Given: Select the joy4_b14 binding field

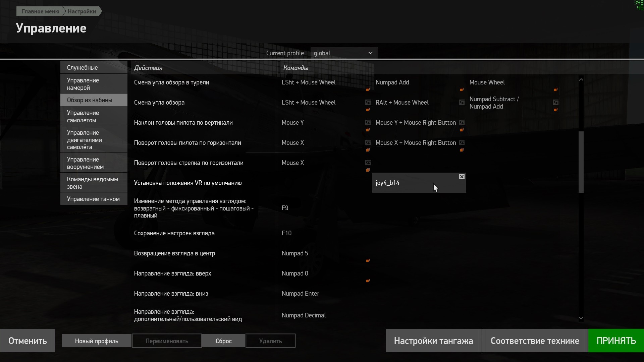Looking at the screenshot, I should tap(416, 183).
